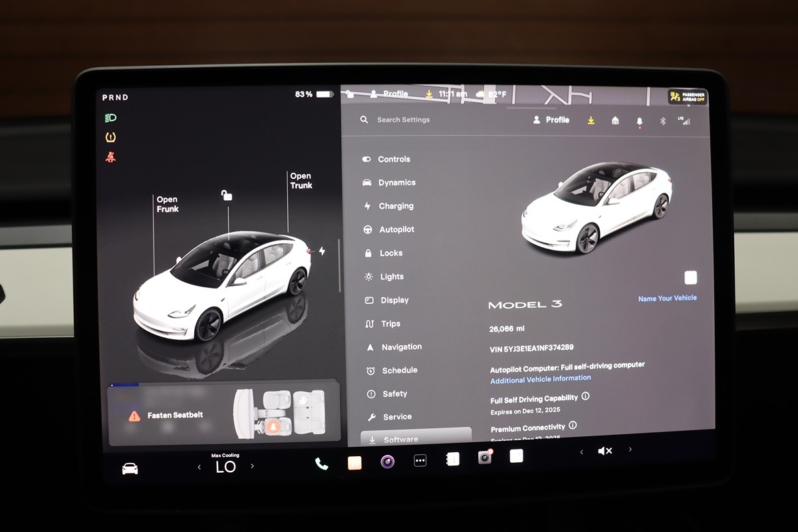Tap the lock icon in top status bar
The image size is (798, 532).
(x=350, y=94)
